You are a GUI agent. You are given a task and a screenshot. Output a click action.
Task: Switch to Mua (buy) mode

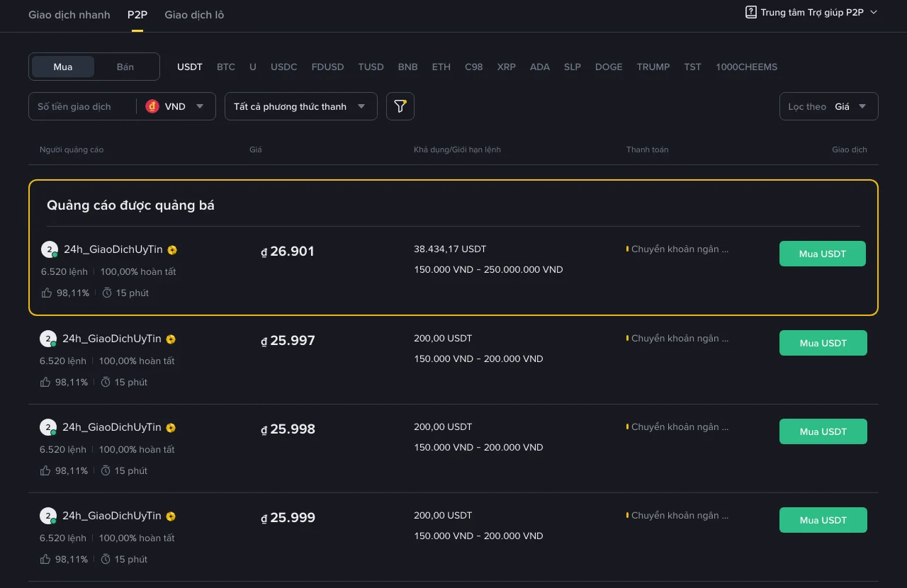pyautogui.click(x=63, y=67)
